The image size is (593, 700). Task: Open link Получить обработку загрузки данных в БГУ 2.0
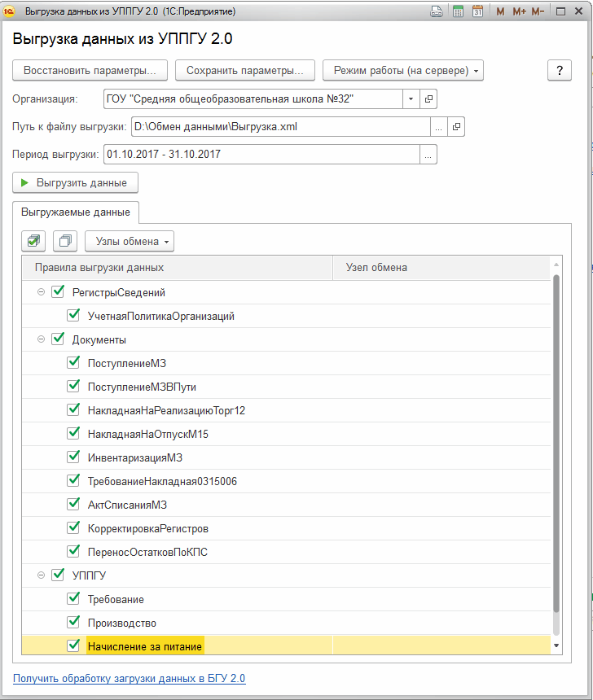click(x=130, y=679)
